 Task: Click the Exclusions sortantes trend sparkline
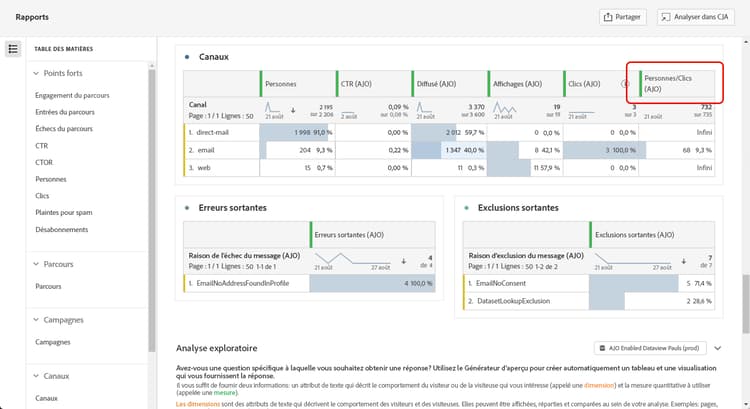[x=632, y=259]
